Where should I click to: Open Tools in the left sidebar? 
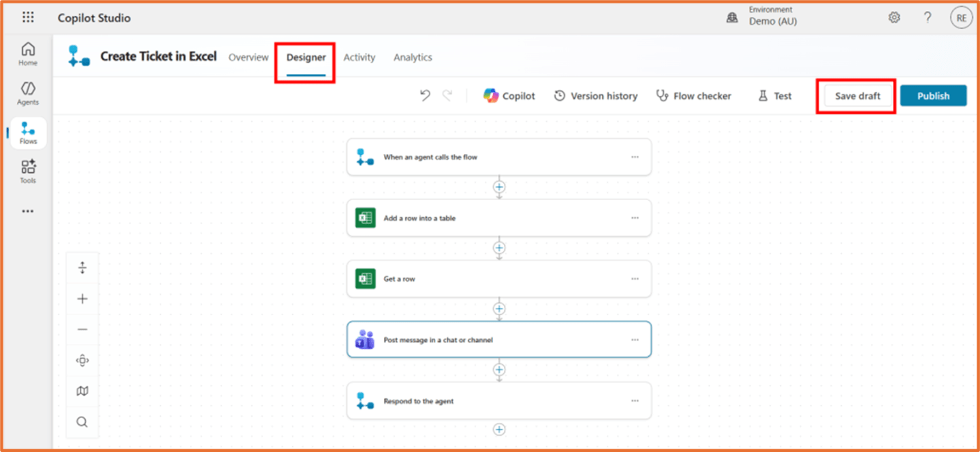(28, 172)
